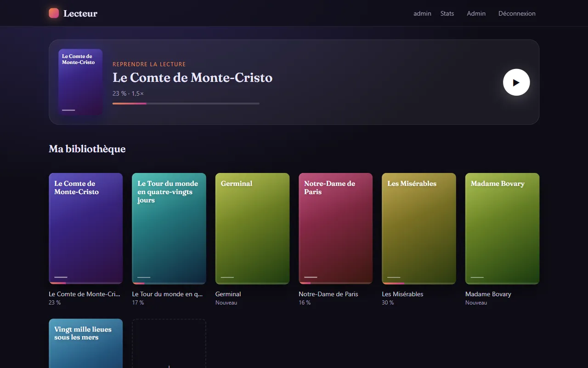Image resolution: width=588 pixels, height=368 pixels.
Task: Open Le Comte de Monte-Cristo library cover
Action: pyautogui.click(x=86, y=229)
